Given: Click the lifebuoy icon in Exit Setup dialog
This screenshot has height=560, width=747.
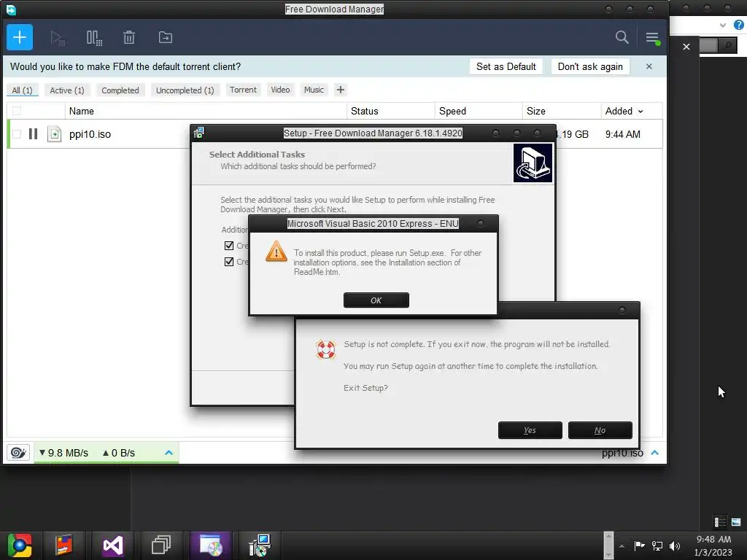Looking at the screenshot, I should click(326, 349).
